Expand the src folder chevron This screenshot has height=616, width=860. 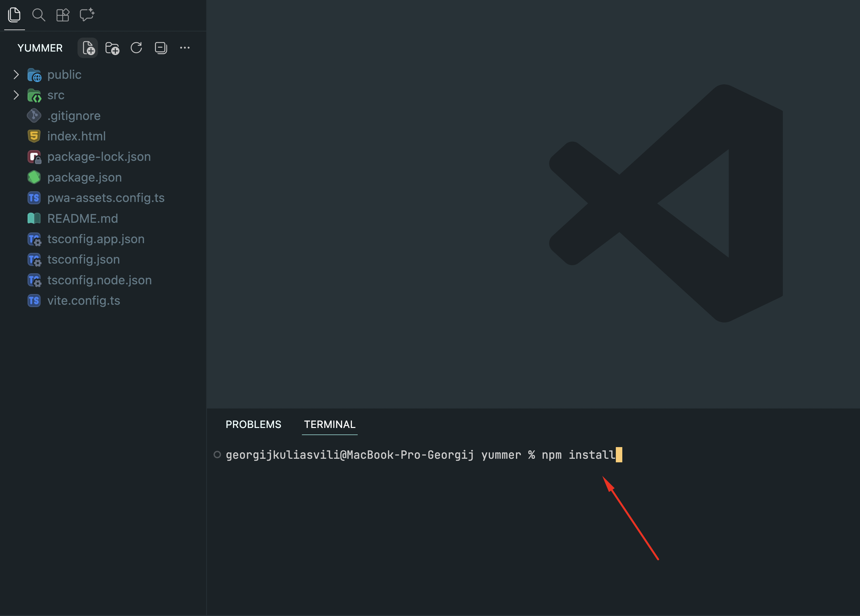pyautogui.click(x=16, y=95)
